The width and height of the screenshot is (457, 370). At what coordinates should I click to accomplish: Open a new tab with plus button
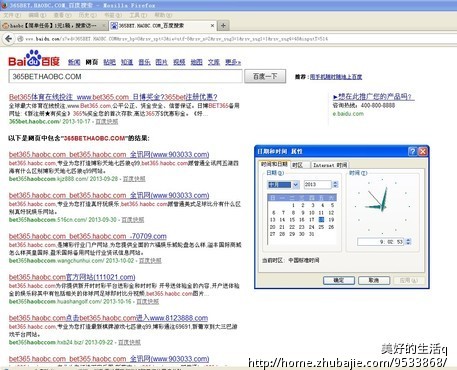click(223, 26)
